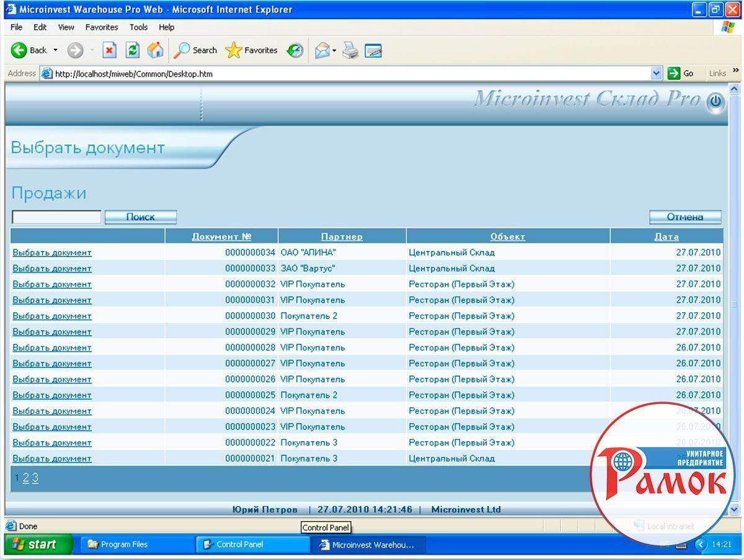The height and width of the screenshot is (560, 744).
Task: Expand the Address bar dropdown arrow
Action: (657, 74)
